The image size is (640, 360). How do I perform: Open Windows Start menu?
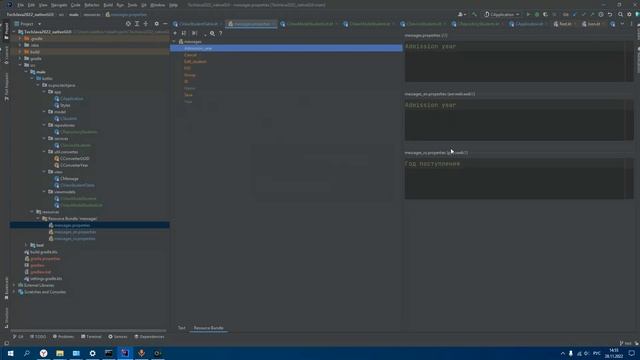(11, 353)
